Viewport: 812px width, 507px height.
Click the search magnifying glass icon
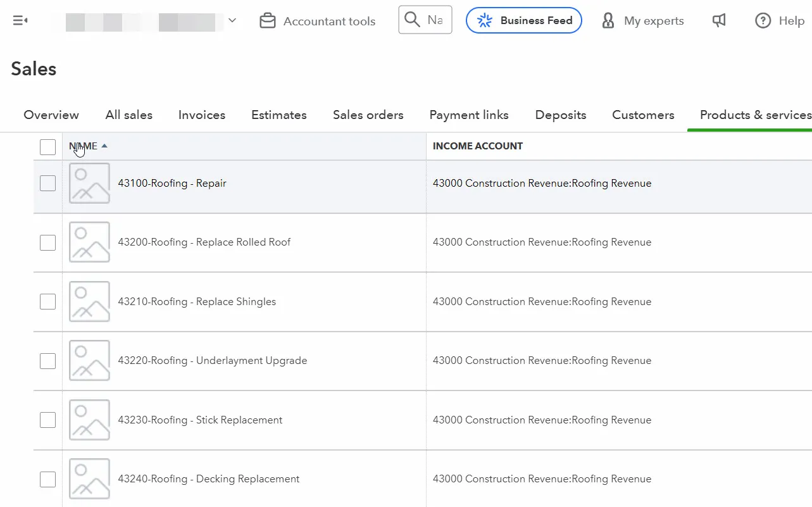point(412,20)
